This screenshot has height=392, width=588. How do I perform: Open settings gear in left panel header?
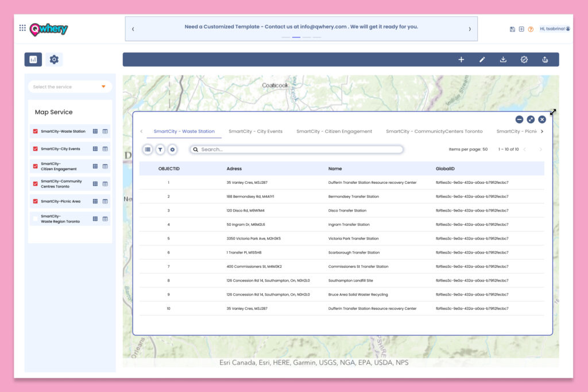54,59
